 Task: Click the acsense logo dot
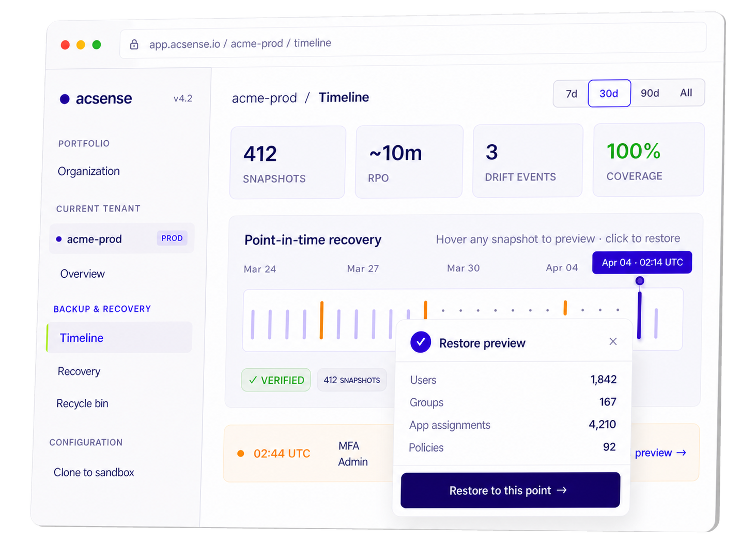click(65, 99)
